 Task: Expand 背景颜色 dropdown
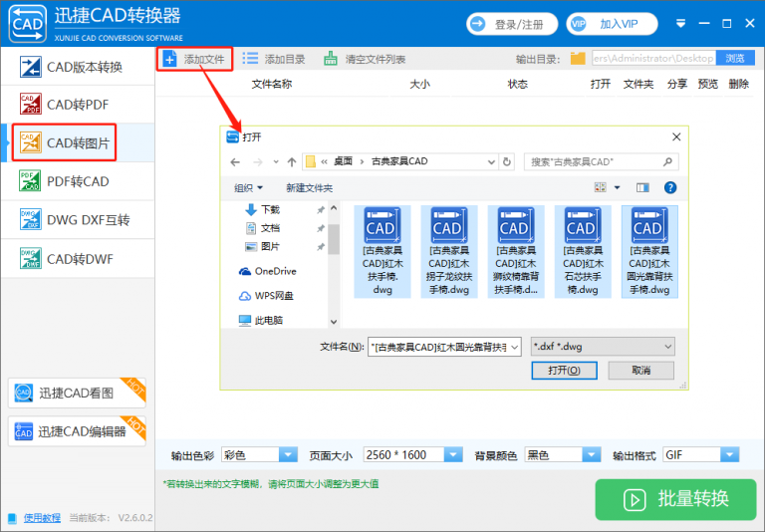(592, 455)
